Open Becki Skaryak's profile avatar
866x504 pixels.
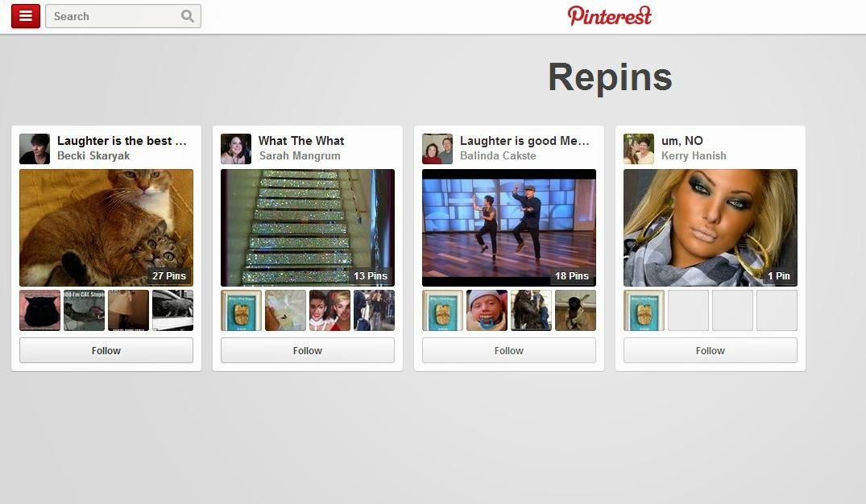[35, 148]
